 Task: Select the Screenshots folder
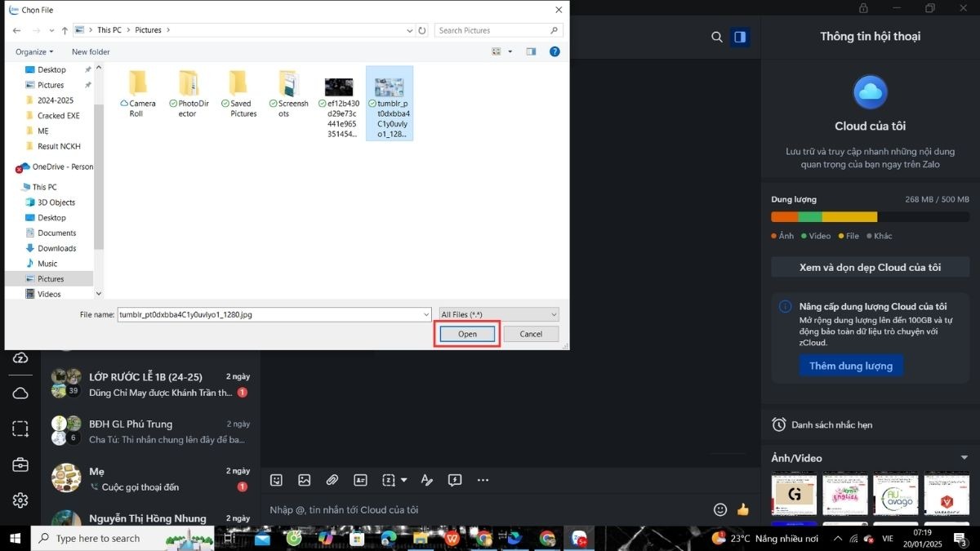coord(288,94)
